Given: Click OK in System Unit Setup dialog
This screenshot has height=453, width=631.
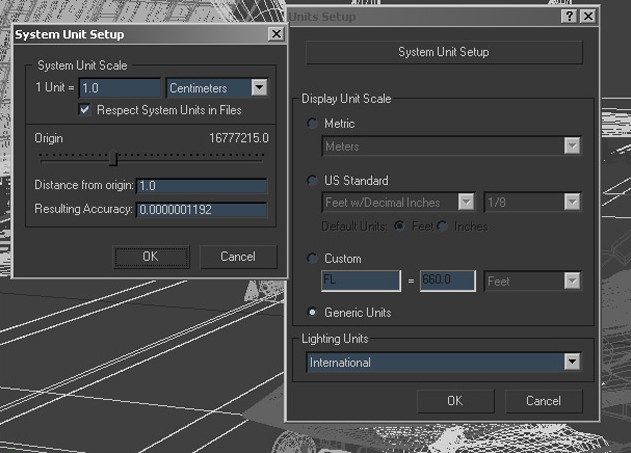Looking at the screenshot, I should (151, 256).
